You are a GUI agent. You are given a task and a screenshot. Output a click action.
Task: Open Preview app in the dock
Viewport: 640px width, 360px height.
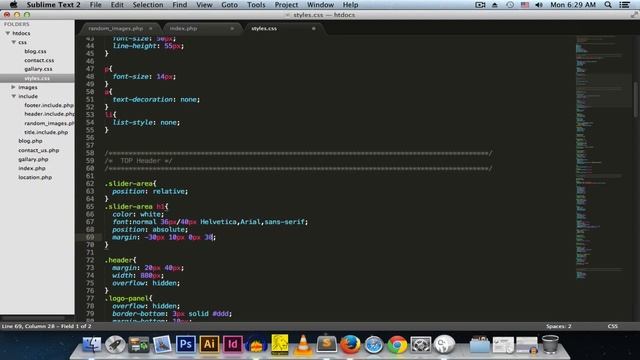(x=162, y=344)
